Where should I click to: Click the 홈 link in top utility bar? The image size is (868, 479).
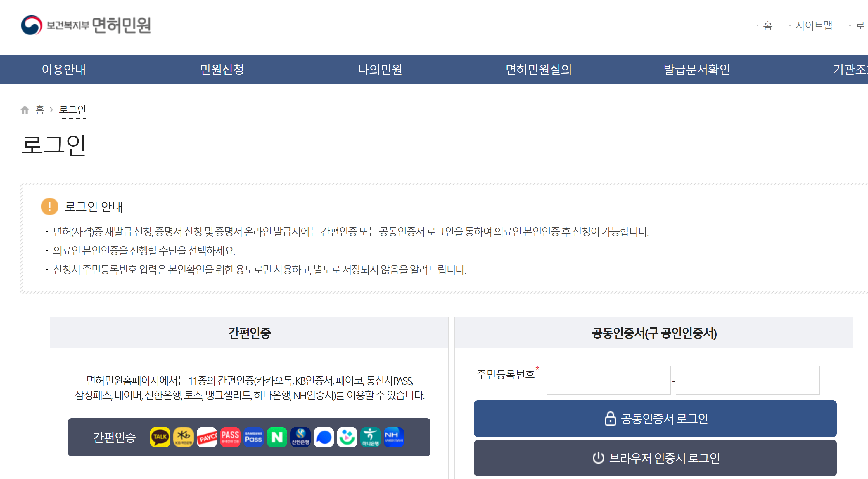[x=767, y=26]
